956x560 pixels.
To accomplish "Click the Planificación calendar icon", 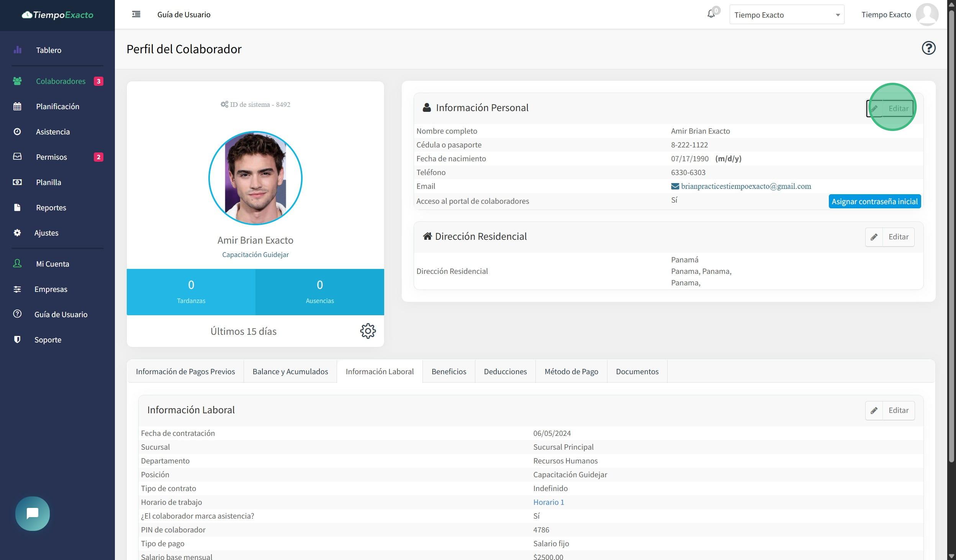I will [x=17, y=106].
